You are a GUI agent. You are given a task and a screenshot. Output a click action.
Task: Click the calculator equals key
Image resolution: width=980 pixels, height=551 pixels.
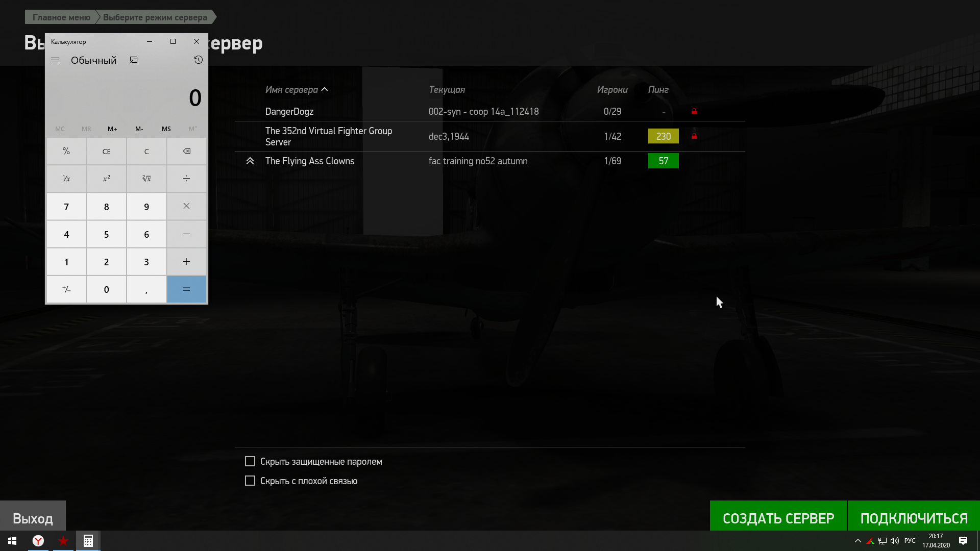coord(187,289)
